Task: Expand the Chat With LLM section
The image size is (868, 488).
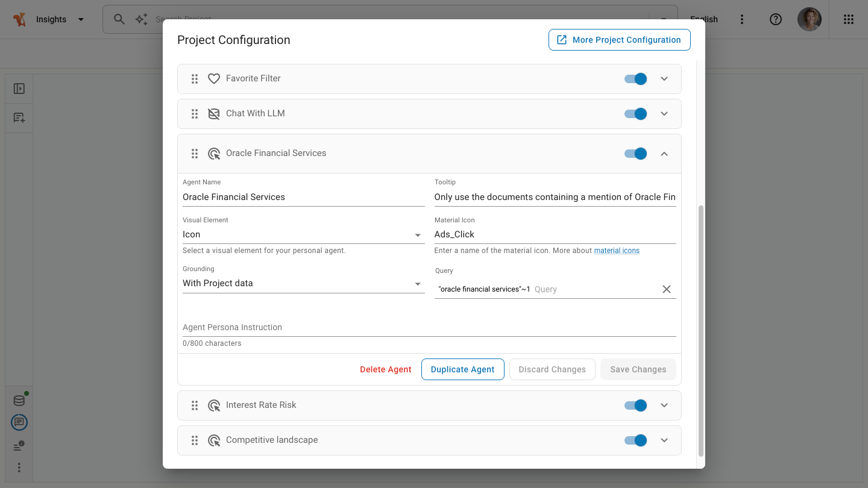Action: (x=664, y=114)
